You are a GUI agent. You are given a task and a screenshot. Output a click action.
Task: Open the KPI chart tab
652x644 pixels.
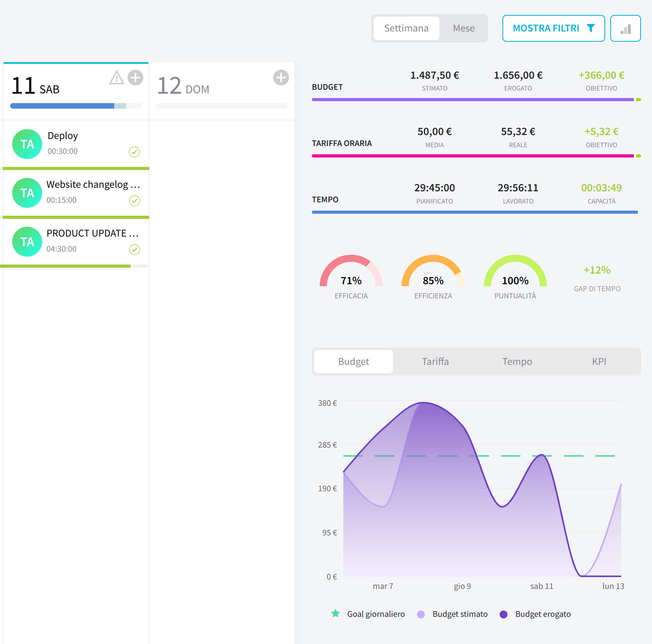click(599, 361)
